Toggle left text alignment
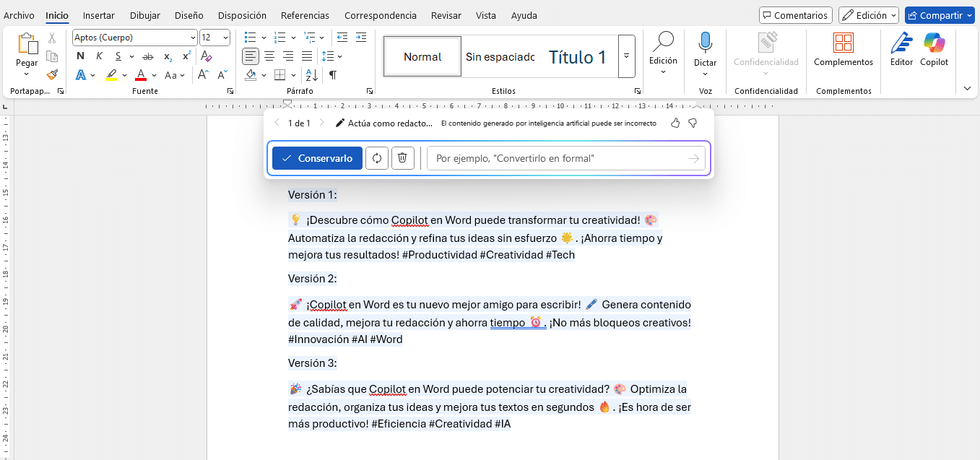This screenshot has width=980, height=460. tap(251, 56)
